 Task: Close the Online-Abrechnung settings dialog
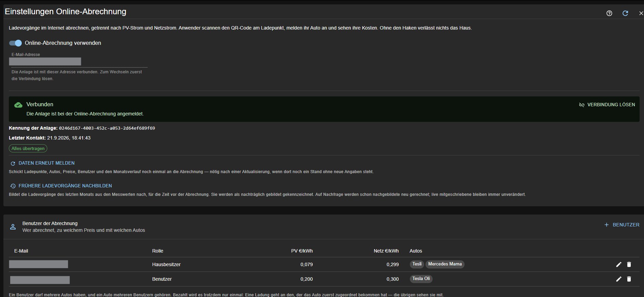click(641, 13)
